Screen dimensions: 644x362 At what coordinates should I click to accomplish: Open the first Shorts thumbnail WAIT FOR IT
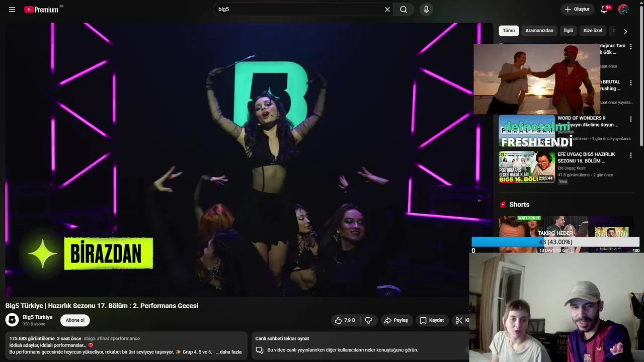[520, 234]
